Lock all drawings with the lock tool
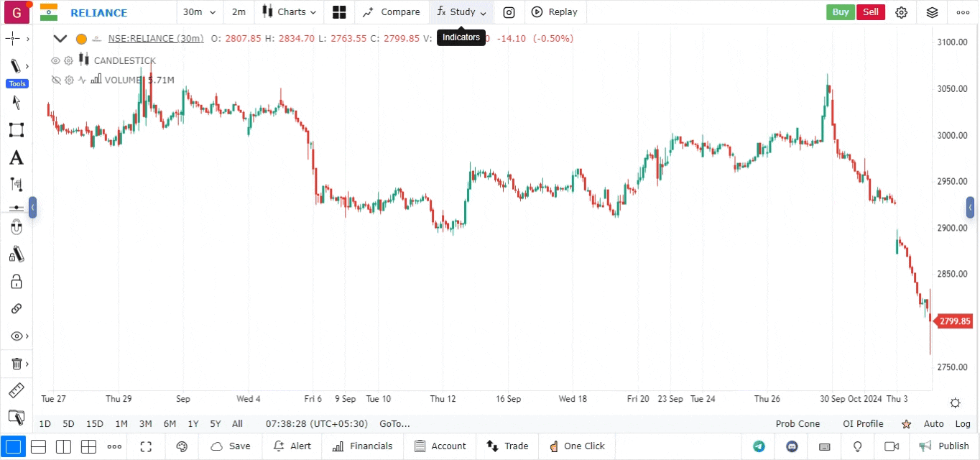This screenshot has width=980, height=460. [x=17, y=281]
